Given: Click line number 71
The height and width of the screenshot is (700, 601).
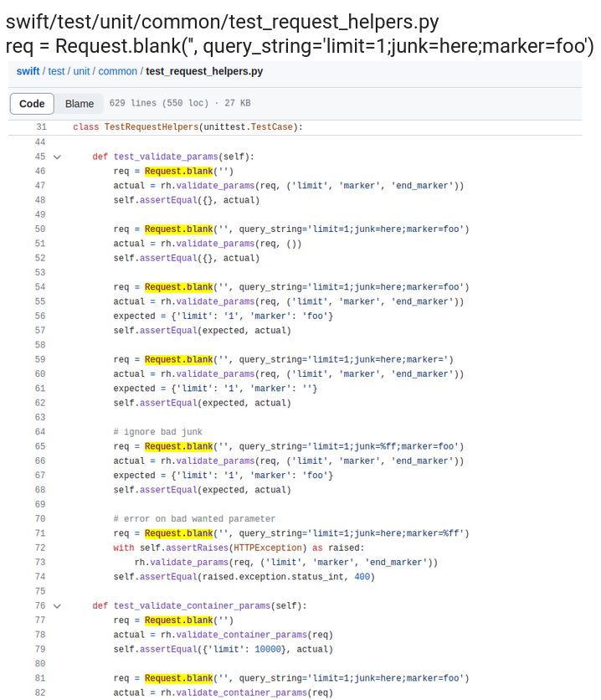Looking at the screenshot, I should coord(40,533).
